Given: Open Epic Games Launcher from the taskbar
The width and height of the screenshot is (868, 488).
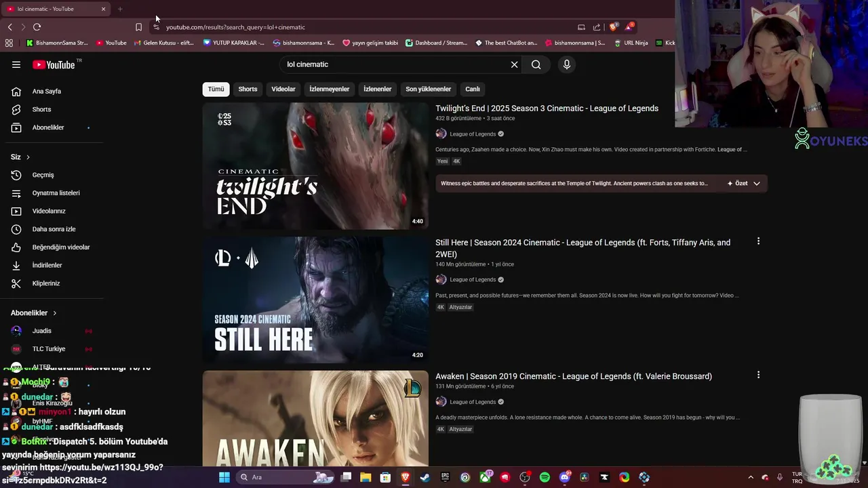Looking at the screenshot, I should click(x=445, y=477).
